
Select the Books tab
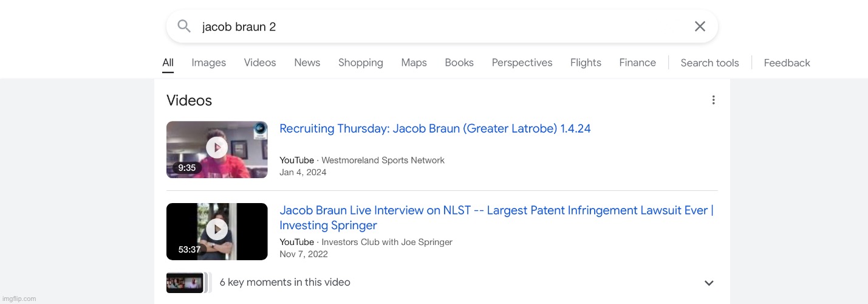tap(459, 63)
